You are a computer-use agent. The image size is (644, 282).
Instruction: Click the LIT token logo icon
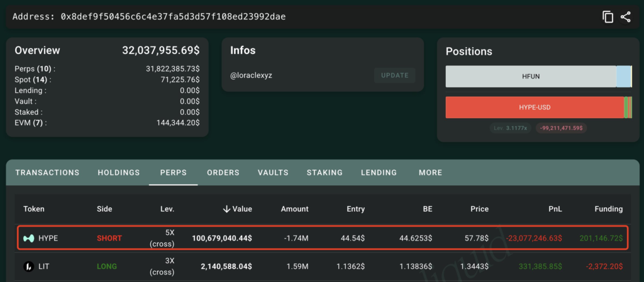[x=28, y=266]
